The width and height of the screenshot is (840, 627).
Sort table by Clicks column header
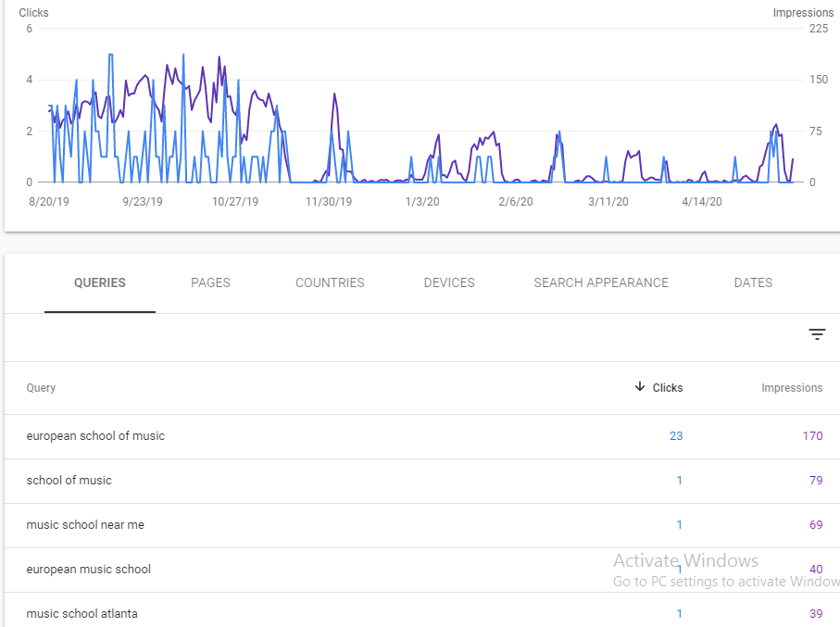point(668,388)
